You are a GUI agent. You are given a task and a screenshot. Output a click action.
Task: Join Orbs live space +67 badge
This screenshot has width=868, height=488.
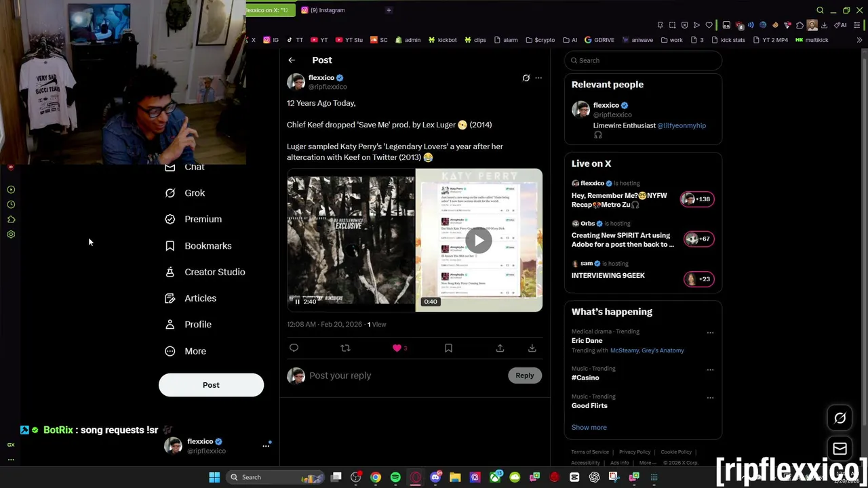point(698,239)
